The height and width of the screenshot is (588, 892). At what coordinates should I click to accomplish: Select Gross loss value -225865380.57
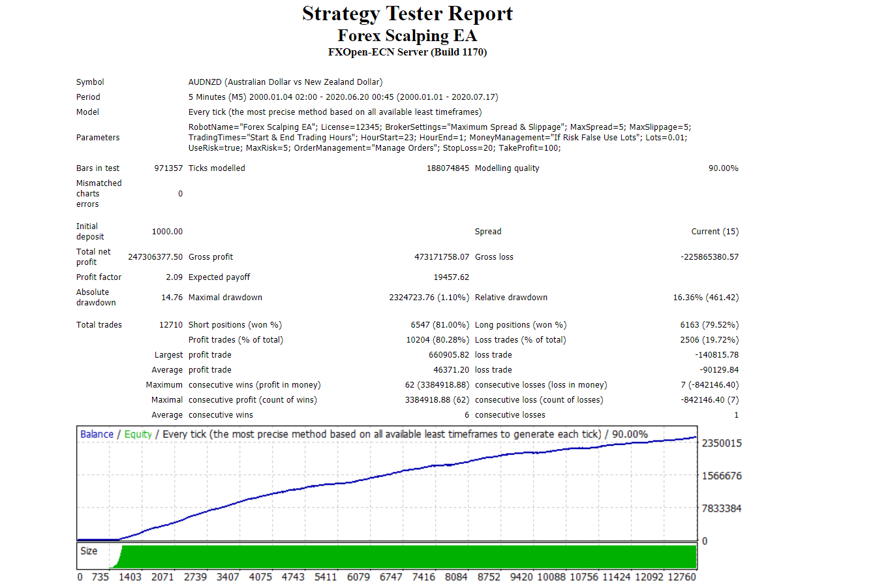coord(710,257)
